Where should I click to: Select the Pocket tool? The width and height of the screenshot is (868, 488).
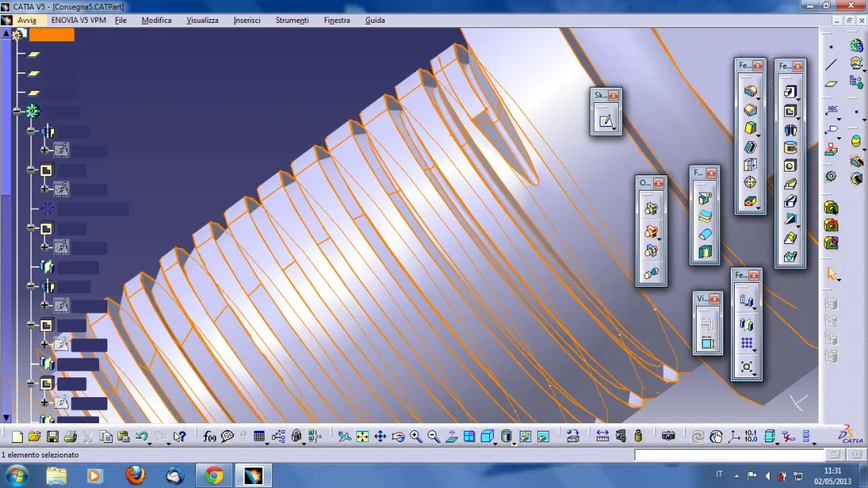click(x=790, y=111)
